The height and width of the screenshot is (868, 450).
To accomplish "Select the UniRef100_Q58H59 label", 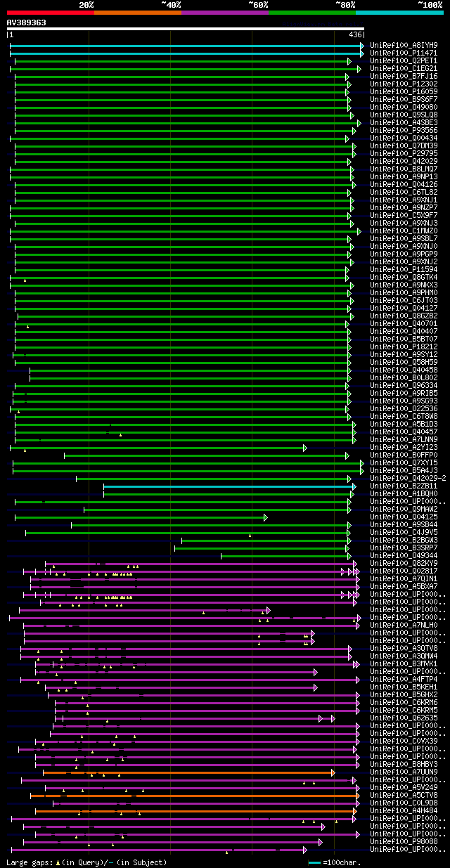I will tap(405, 362).
